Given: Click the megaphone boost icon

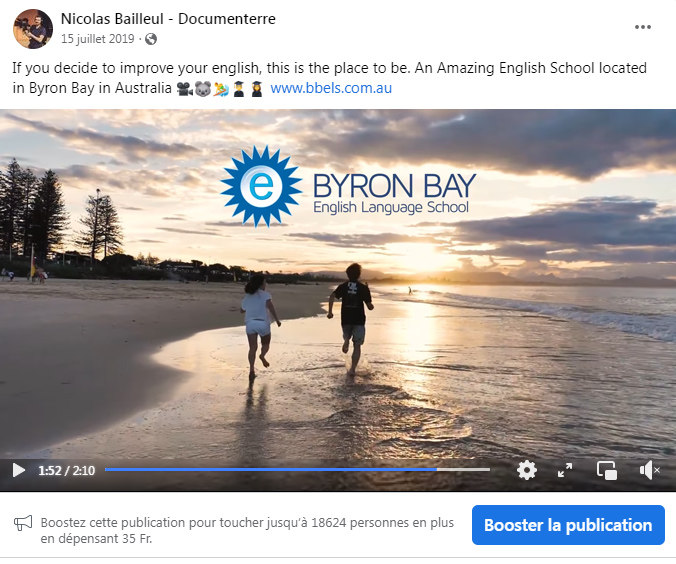Looking at the screenshot, I should click(23, 523).
